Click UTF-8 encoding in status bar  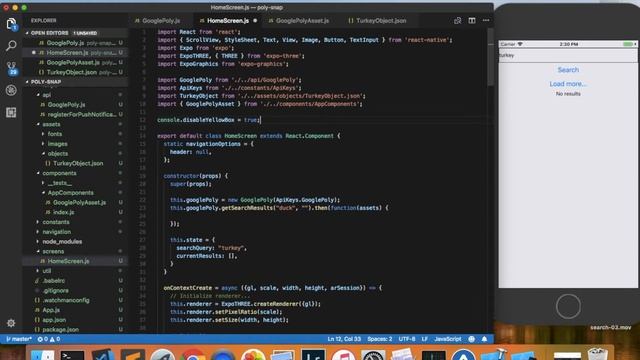click(407, 339)
